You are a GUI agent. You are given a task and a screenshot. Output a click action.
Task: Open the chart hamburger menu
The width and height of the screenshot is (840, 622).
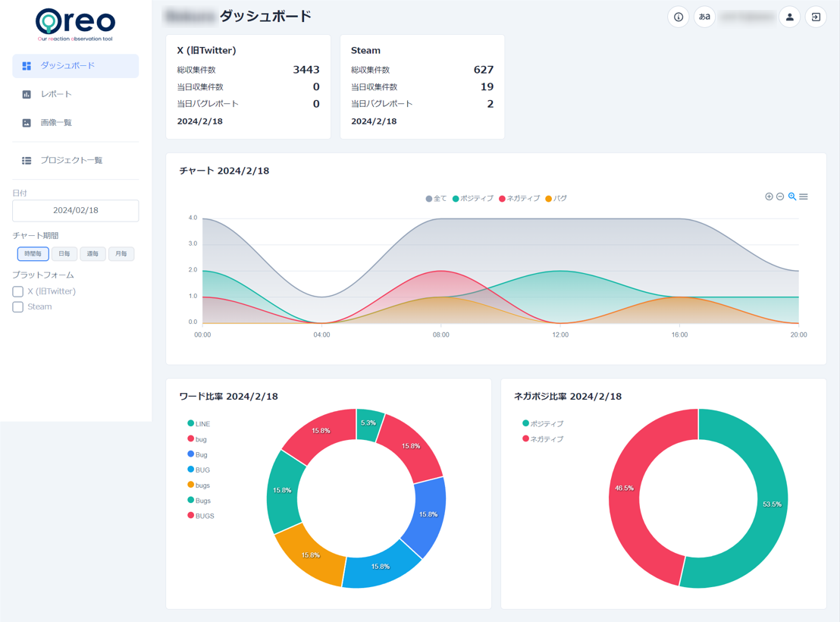point(804,196)
